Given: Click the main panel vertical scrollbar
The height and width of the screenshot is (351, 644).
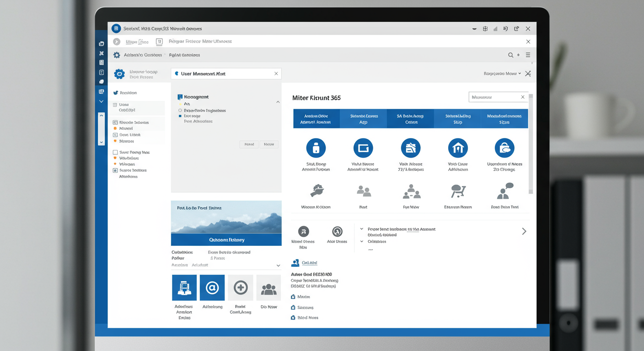Looking at the screenshot, I should pyautogui.click(x=531, y=144).
